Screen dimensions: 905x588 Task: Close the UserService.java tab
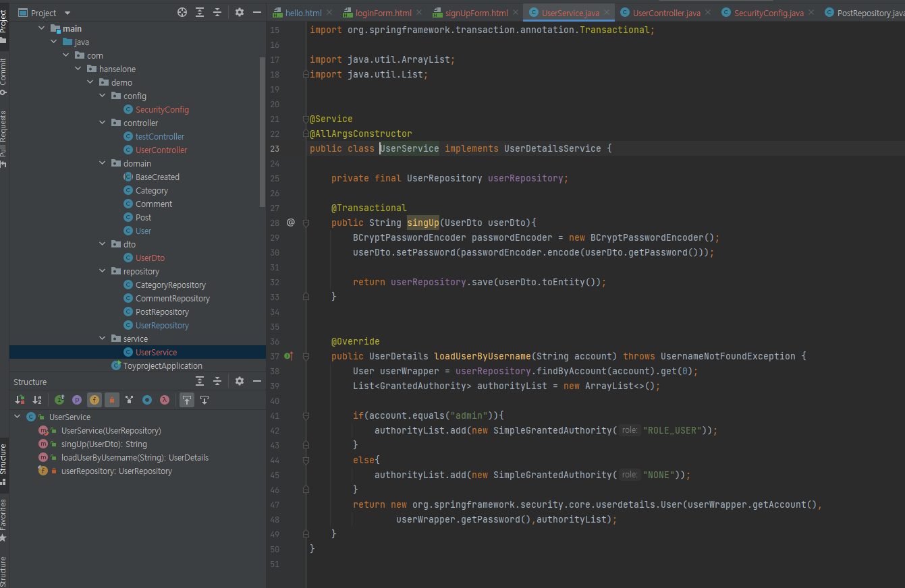(x=606, y=13)
